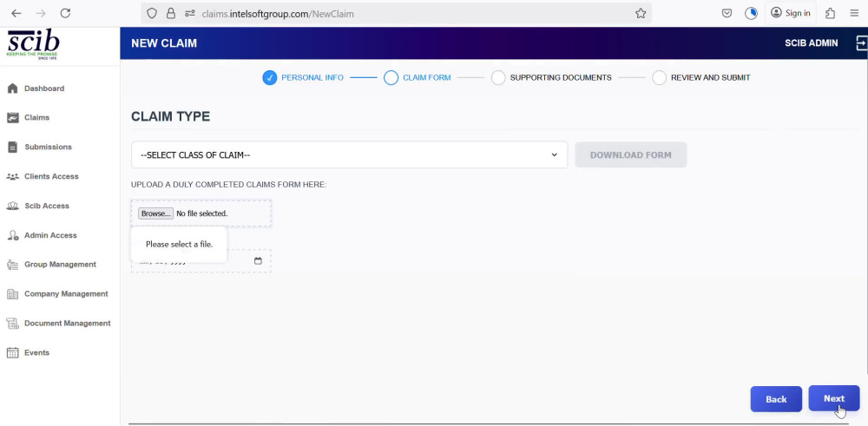Screen dimensions: 868x426
Task: Click the Scib Access icon
Action: (x=12, y=206)
